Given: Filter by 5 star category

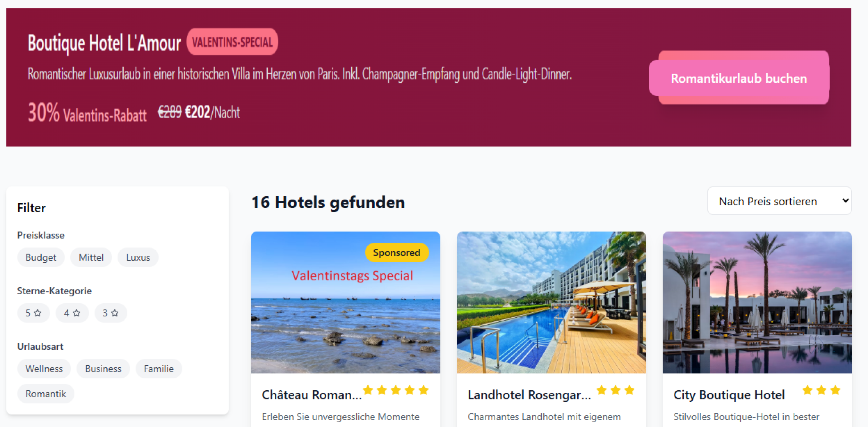Looking at the screenshot, I should pos(33,313).
